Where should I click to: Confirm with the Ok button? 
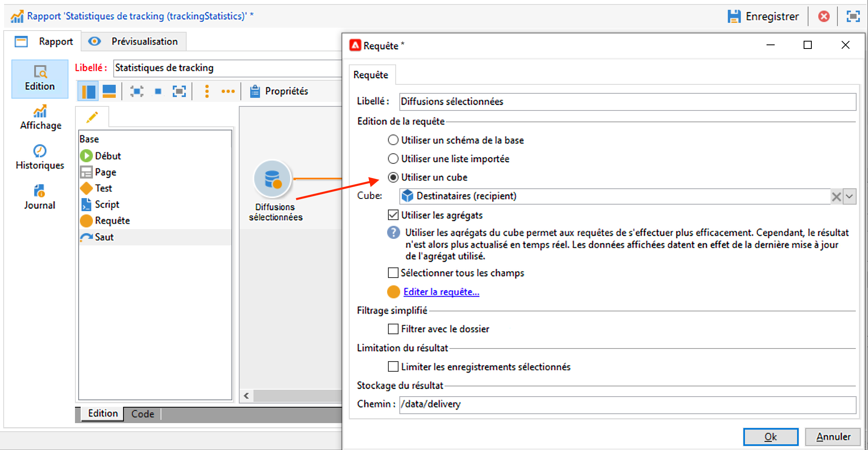[x=770, y=437]
